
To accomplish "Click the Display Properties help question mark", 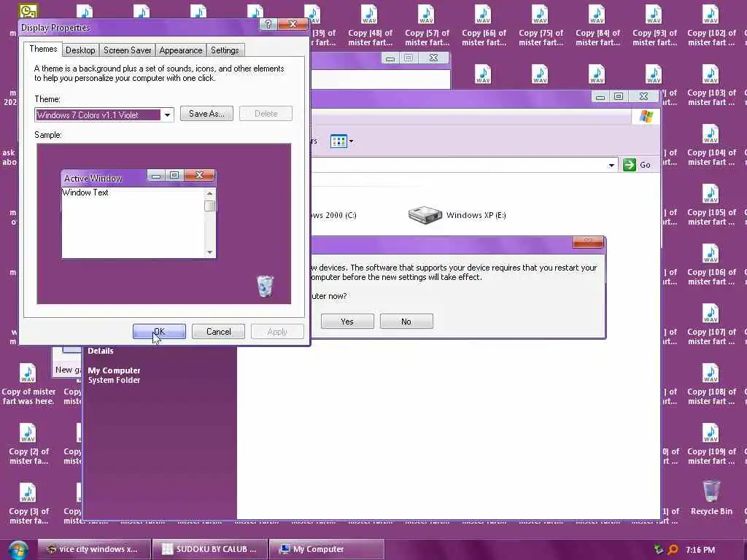I will 268,24.
